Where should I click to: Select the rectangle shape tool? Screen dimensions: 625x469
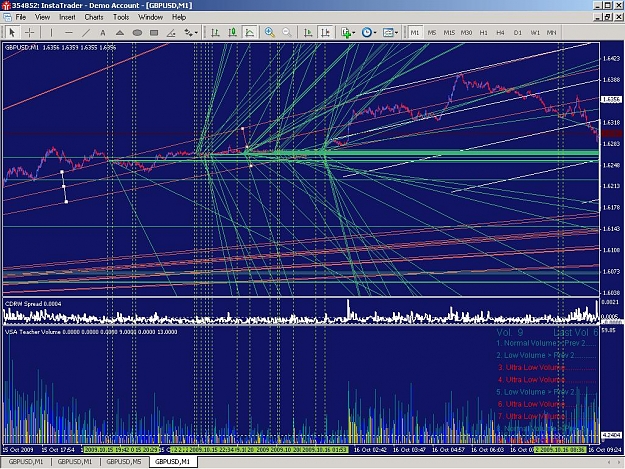coord(154,33)
